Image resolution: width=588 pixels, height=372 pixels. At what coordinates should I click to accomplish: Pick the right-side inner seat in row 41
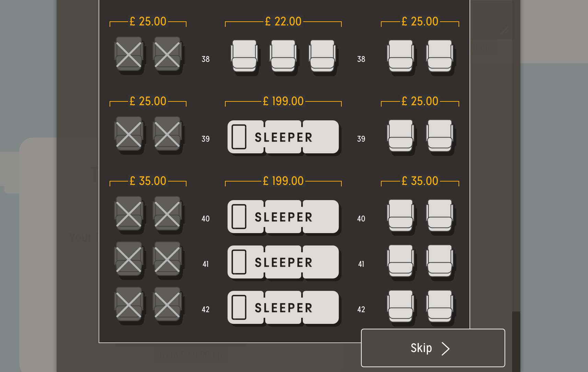click(x=400, y=261)
